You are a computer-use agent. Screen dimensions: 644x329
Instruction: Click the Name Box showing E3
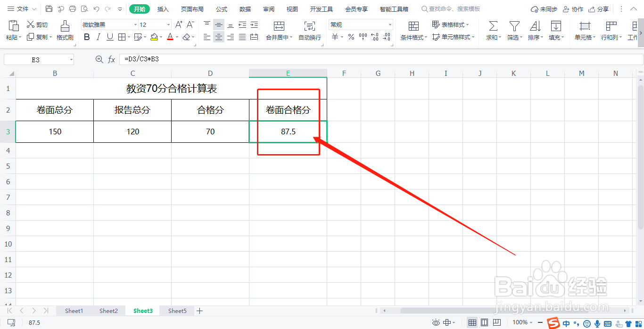[x=35, y=59]
